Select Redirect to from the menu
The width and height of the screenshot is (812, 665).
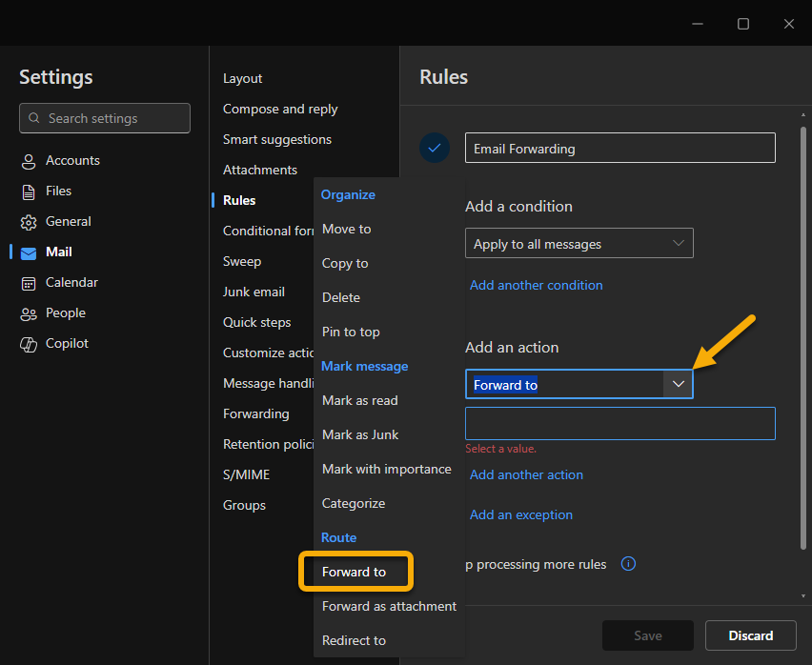click(x=354, y=640)
